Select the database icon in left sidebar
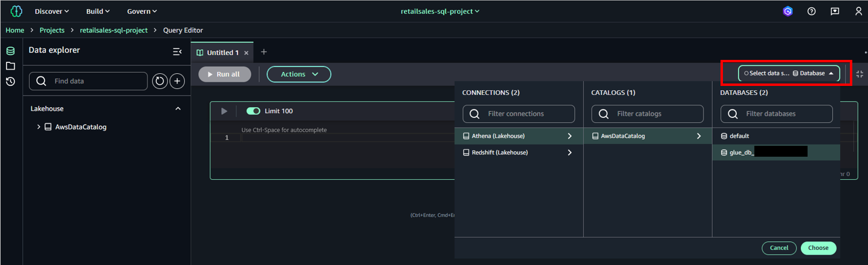 pyautogui.click(x=10, y=51)
